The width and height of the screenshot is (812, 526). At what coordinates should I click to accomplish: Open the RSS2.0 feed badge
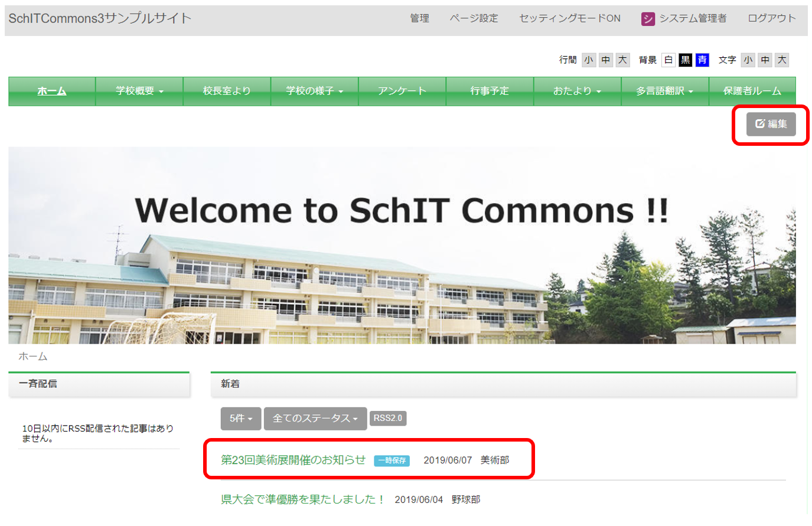click(387, 418)
